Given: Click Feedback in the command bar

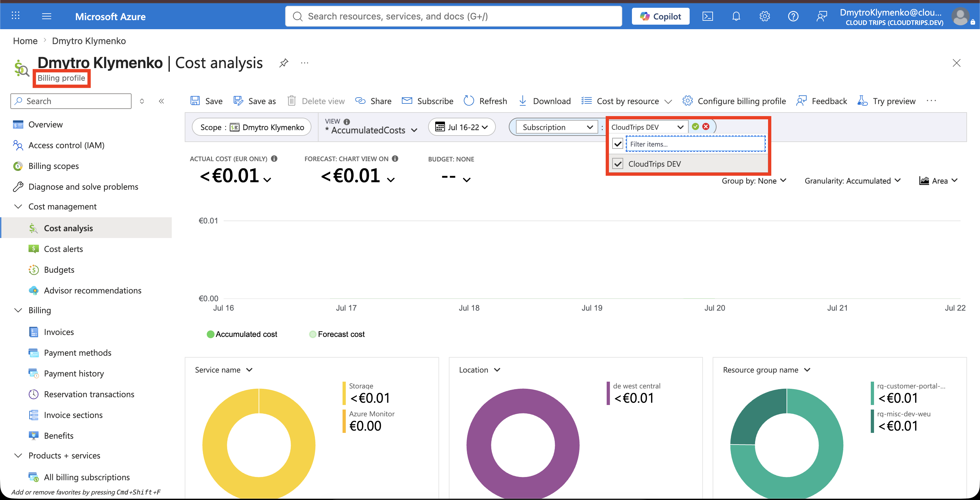Looking at the screenshot, I should (822, 101).
